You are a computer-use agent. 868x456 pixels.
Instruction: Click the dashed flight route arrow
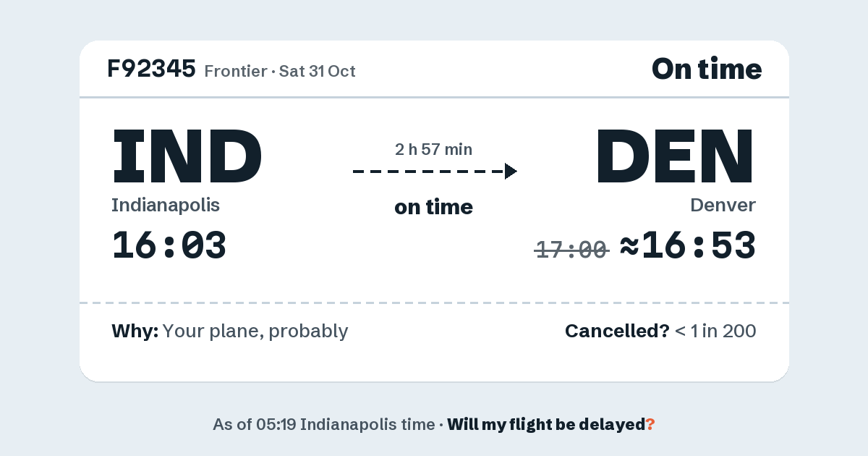pyautogui.click(x=435, y=172)
